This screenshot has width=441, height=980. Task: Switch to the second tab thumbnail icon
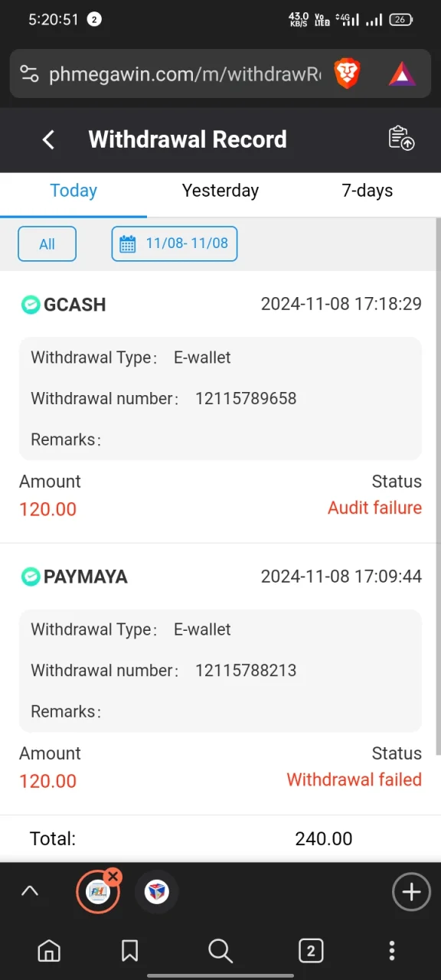156,891
